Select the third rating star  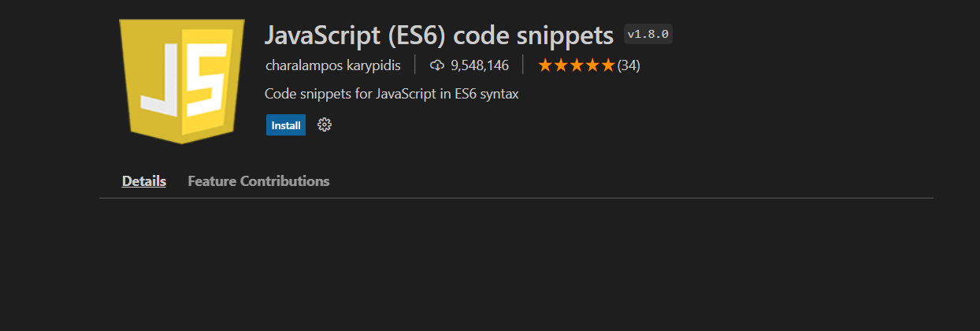(x=577, y=65)
